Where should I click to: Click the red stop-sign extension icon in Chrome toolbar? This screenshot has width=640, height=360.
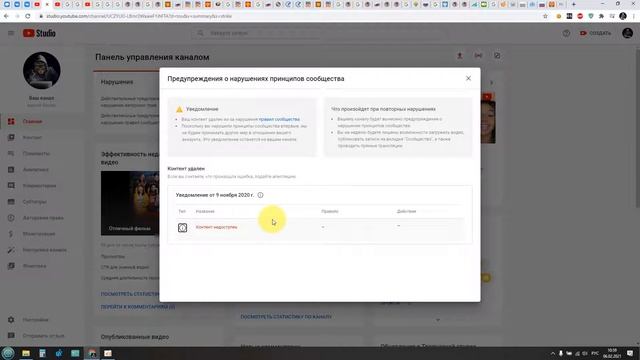580,16
